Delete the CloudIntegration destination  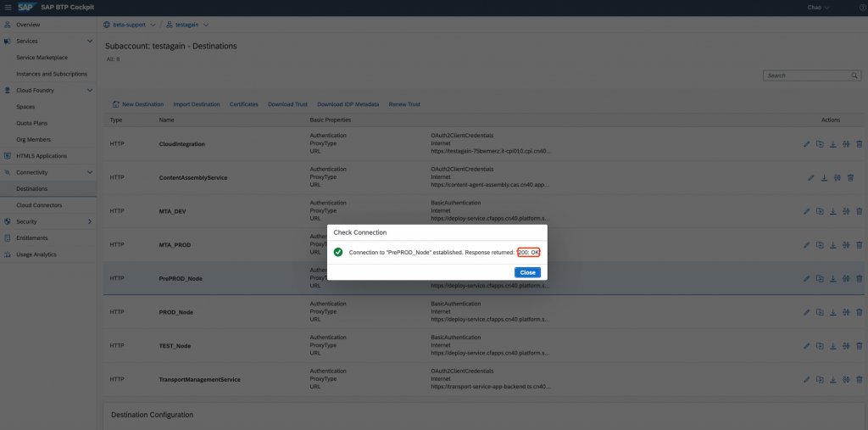point(860,144)
